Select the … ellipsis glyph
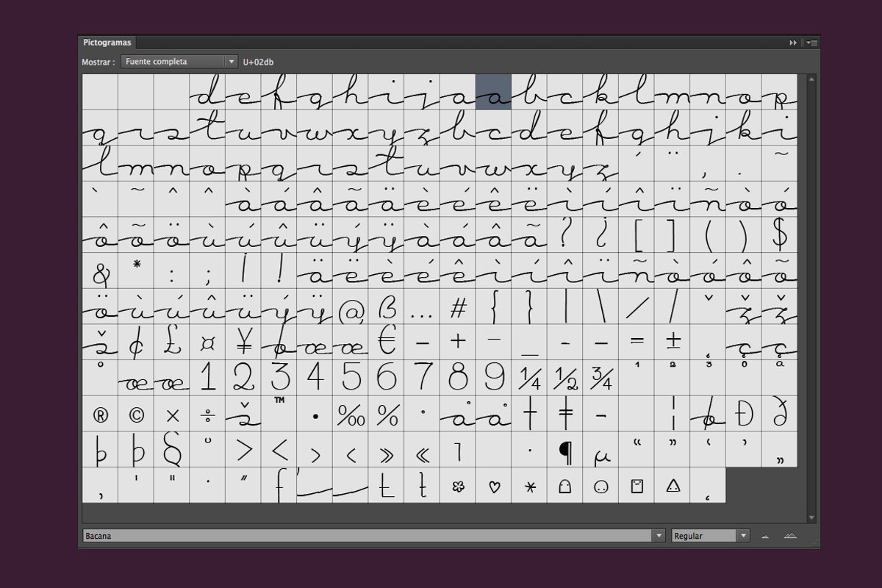The image size is (882, 588). pos(422,307)
